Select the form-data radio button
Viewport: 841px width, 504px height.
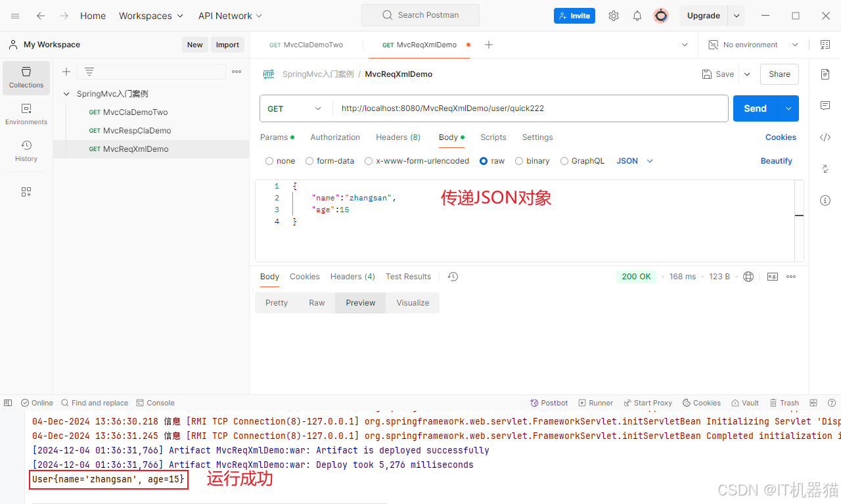coord(309,161)
